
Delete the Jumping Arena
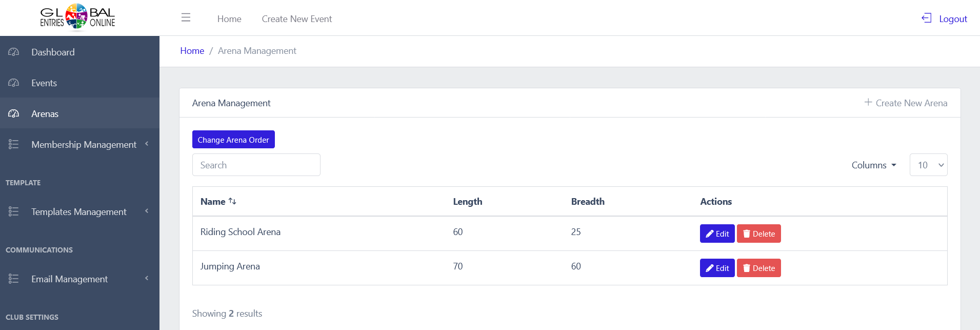point(758,268)
